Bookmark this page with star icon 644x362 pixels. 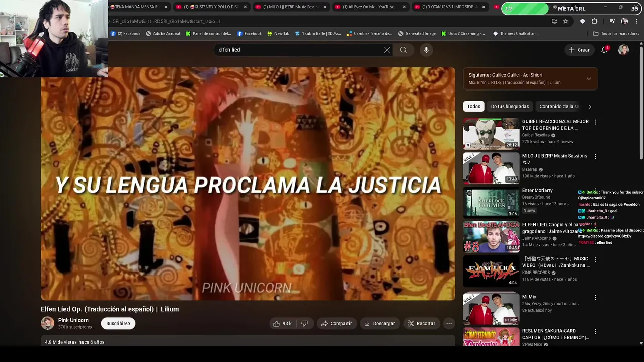(566, 21)
